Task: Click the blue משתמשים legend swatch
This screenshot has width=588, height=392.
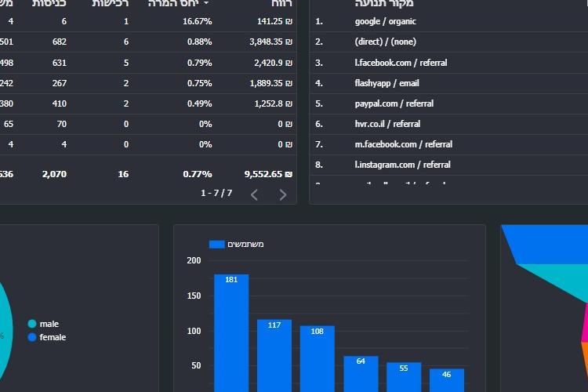Action: [216, 244]
